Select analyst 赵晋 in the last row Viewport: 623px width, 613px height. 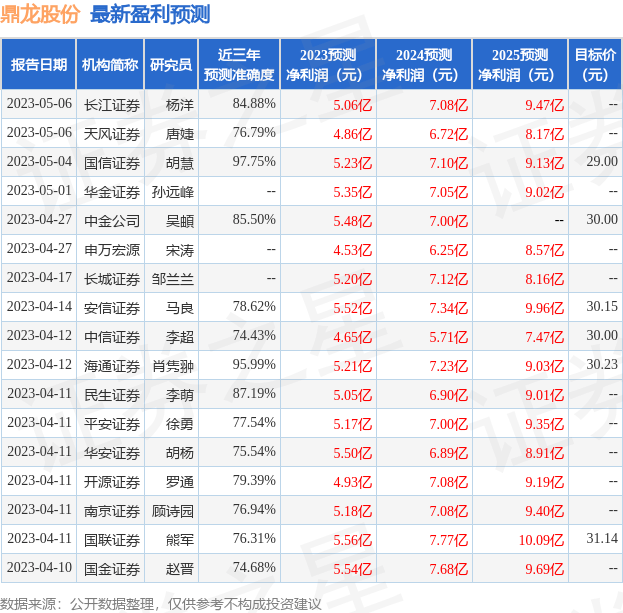[180, 568]
